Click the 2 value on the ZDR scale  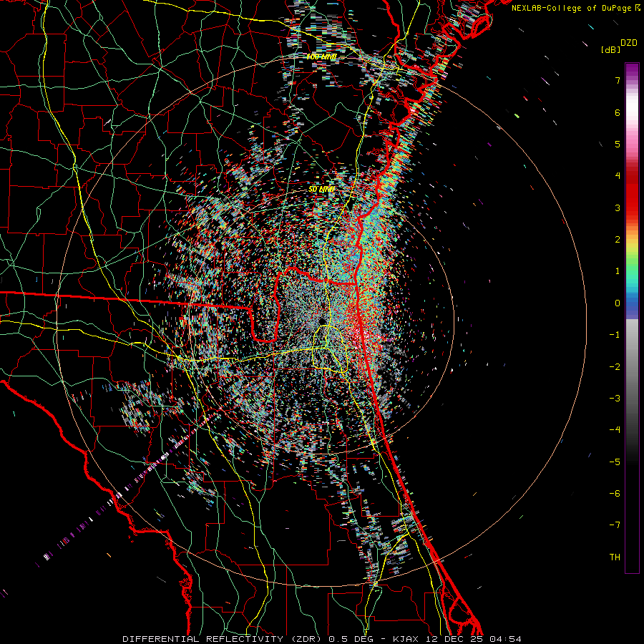[618, 240]
